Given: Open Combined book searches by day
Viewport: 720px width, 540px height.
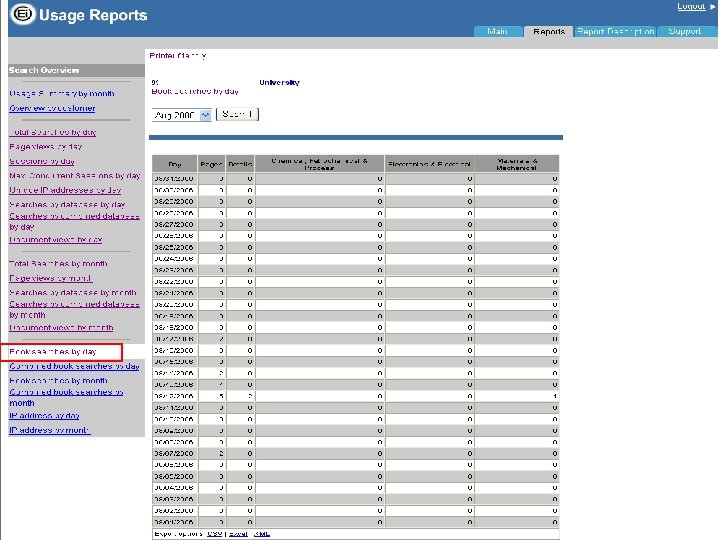Looking at the screenshot, I should click(74, 366).
